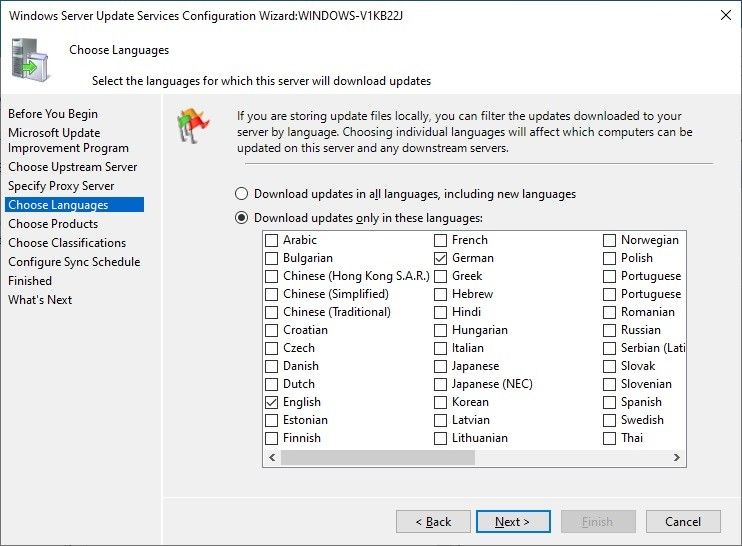
Task: Click the Back button
Action: click(x=433, y=521)
